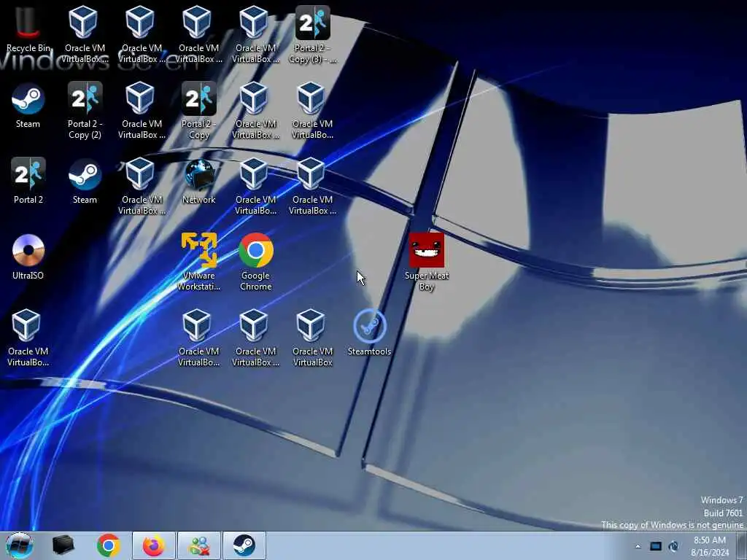Switch to Firefox on the taskbar
This screenshot has height=560, width=747.
(x=153, y=545)
